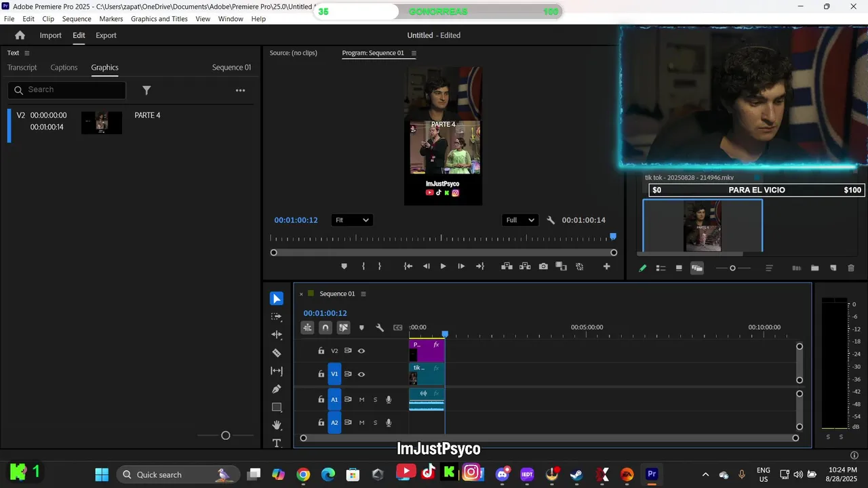Step back one frame
This screenshot has width=868, height=488.
click(x=426, y=266)
